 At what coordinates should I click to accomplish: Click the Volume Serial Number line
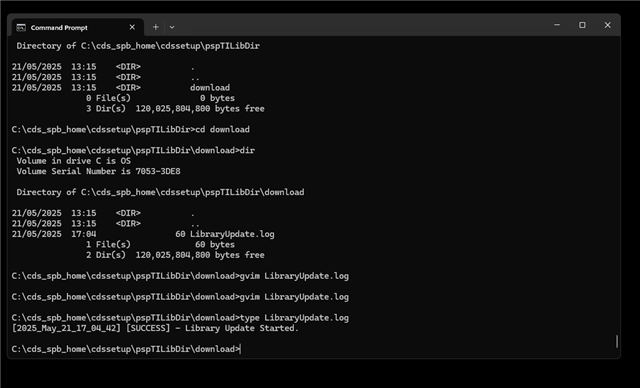98,171
